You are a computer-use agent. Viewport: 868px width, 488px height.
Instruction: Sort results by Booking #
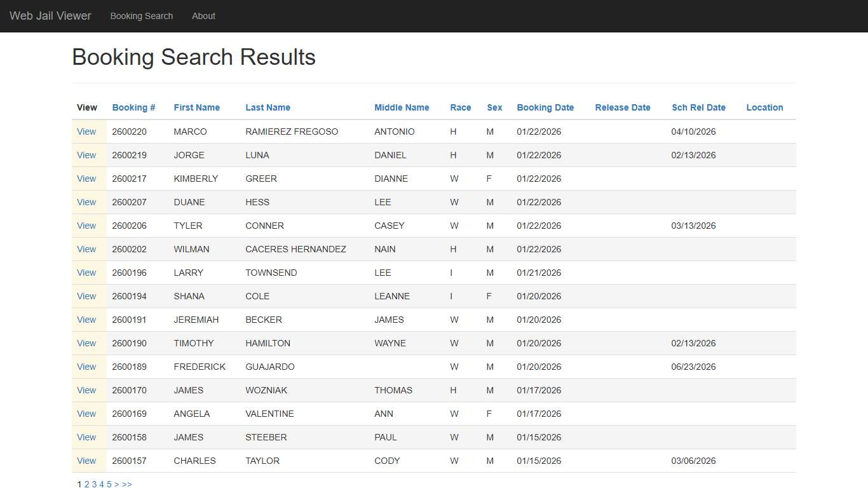133,107
